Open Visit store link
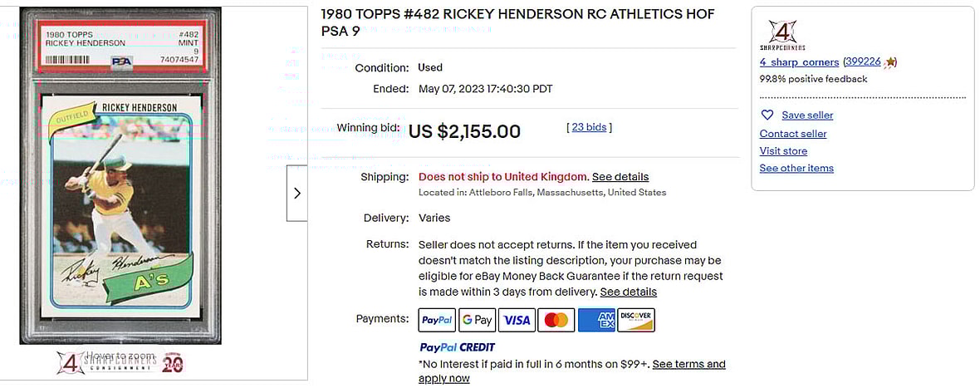This screenshot has width=980, height=388. tap(783, 151)
